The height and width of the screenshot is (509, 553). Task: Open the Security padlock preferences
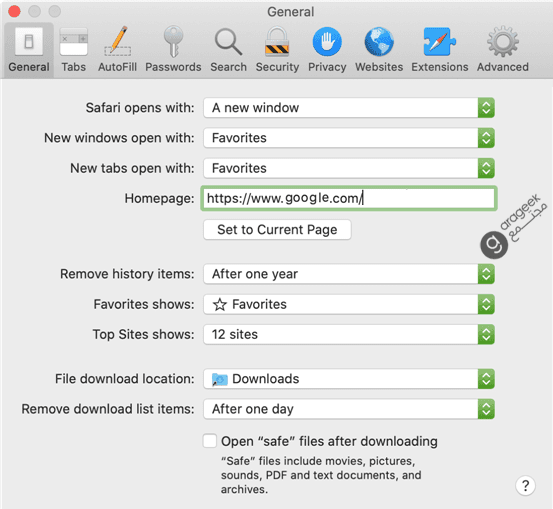[x=277, y=49]
